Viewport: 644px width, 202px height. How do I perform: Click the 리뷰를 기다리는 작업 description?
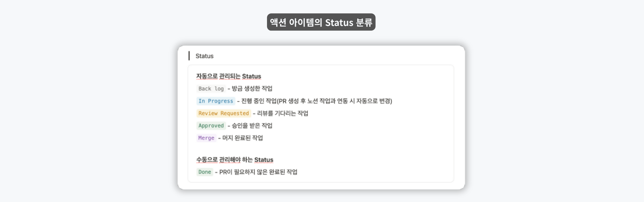(283, 113)
